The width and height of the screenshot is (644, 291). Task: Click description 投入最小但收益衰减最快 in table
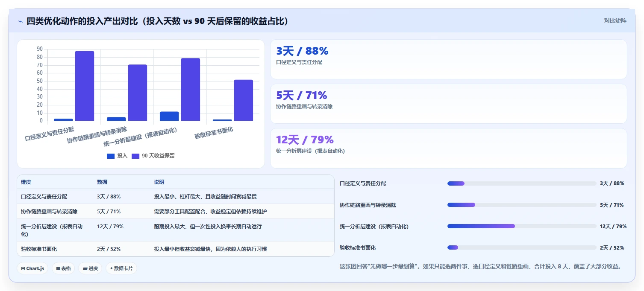(210, 249)
